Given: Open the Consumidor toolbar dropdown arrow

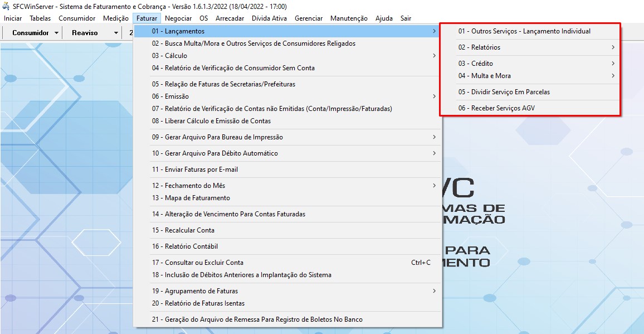Looking at the screenshot, I should click(x=57, y=33).
